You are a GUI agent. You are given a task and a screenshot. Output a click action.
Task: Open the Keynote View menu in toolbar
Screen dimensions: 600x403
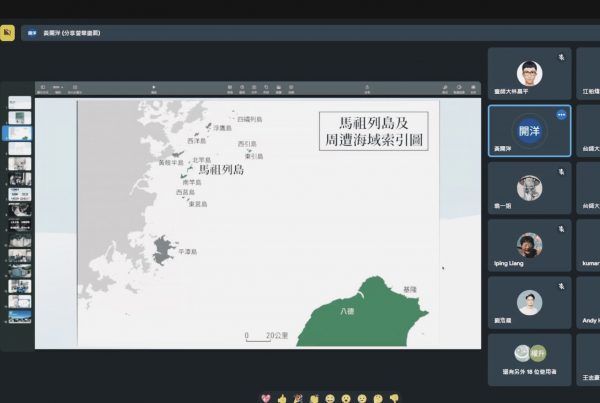point(43,89)
